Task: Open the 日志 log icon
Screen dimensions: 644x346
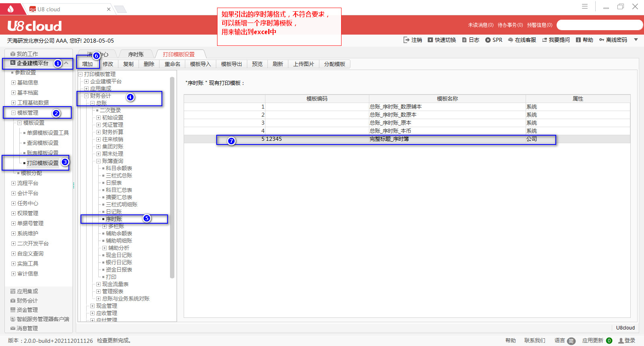Action: coord(464,40)
